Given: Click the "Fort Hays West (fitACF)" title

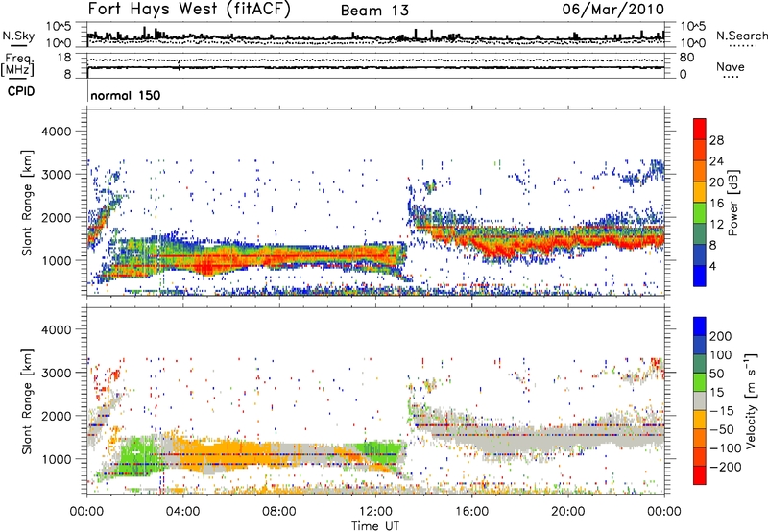Looking at the screenshot, I should tap(189, 9).
